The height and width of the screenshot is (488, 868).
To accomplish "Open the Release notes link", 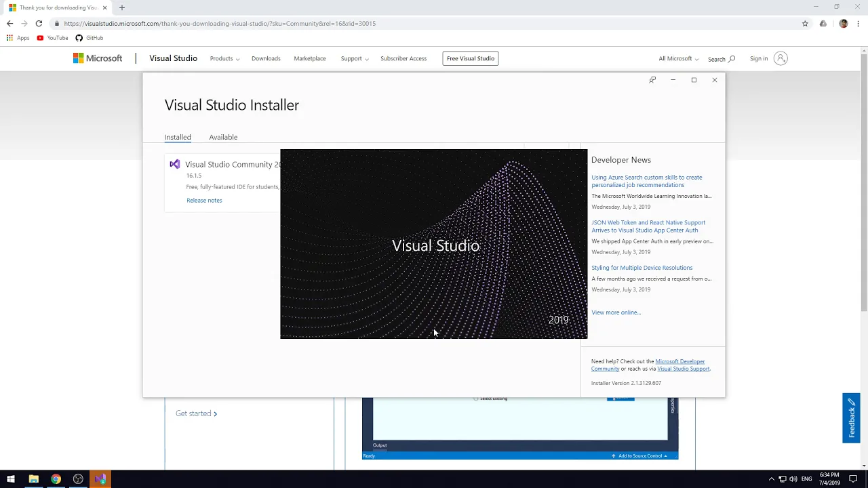I will [x=204, y=201].
